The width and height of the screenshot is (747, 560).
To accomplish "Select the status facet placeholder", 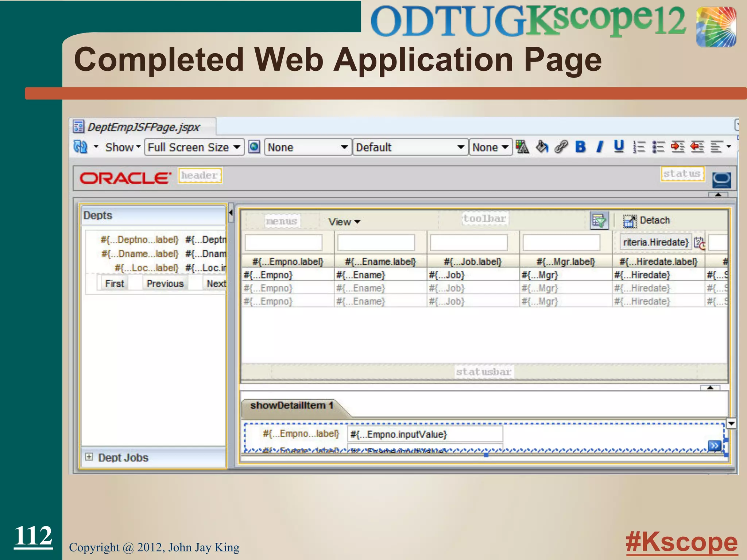I will coord(682,174).
